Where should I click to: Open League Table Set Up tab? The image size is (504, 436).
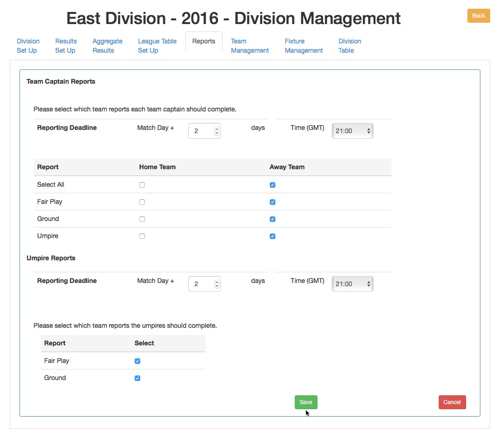pyautogui.click(x=157, y=46)
